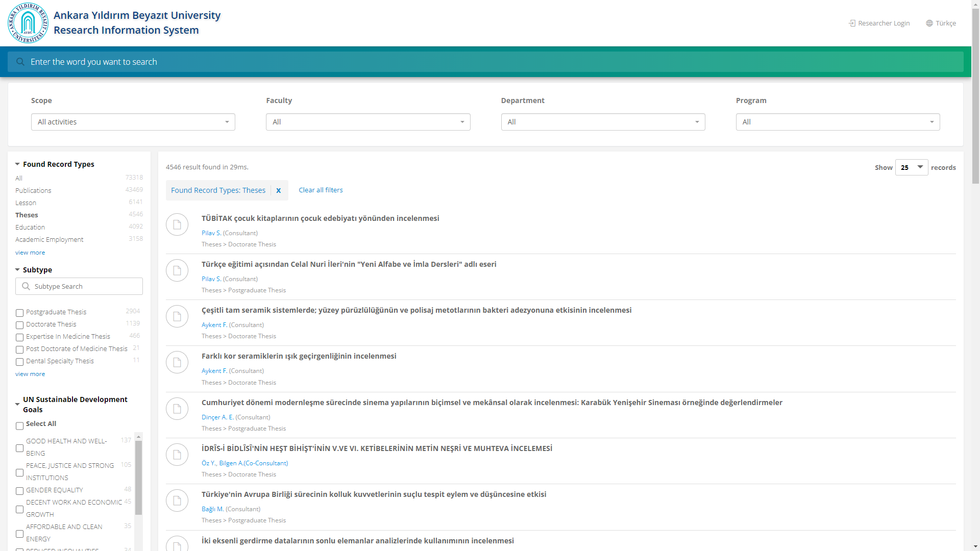Viewport: 980px width, 551px height.
Task: Open the Scope dropdown
Action: pos(133,122)
